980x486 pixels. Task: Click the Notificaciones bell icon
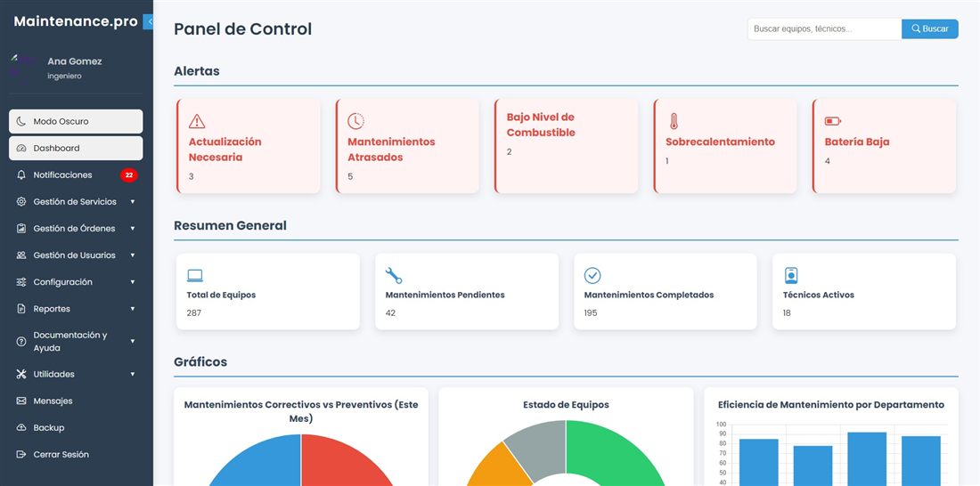(21, 175)
